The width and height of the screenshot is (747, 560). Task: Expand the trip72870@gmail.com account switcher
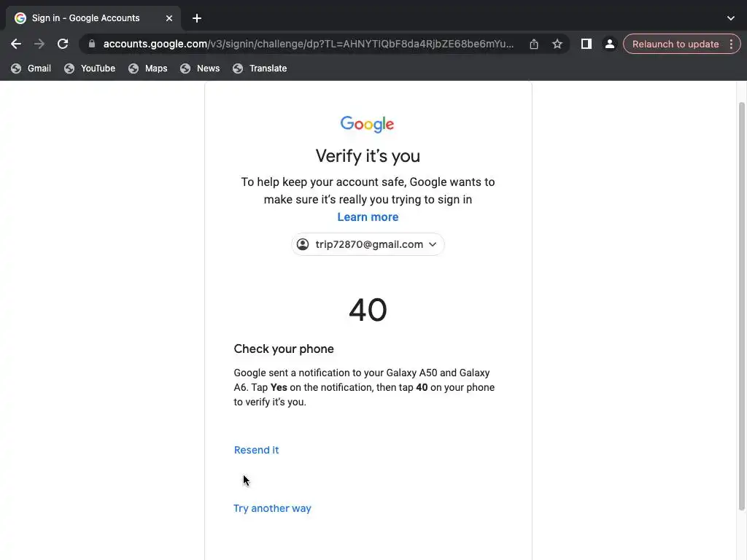(x=368, y=244)
